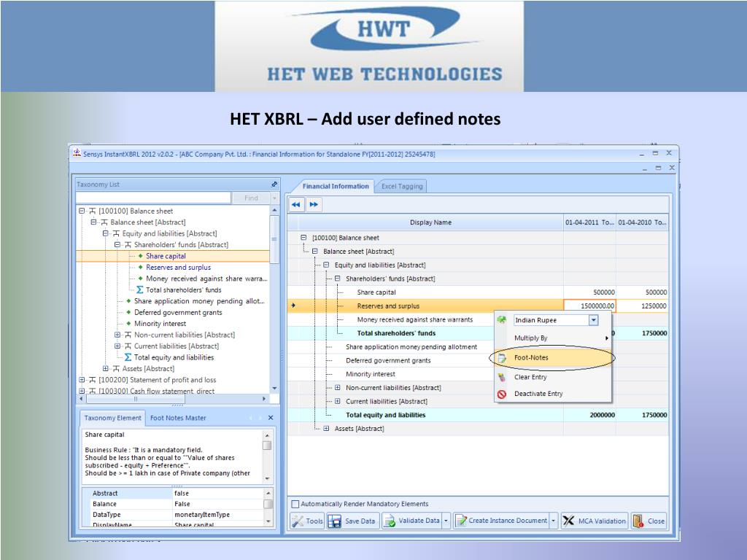Expand Current liabilities [Abstract] in taxonomy tree

pyautogui.click(x=117, y=346)
